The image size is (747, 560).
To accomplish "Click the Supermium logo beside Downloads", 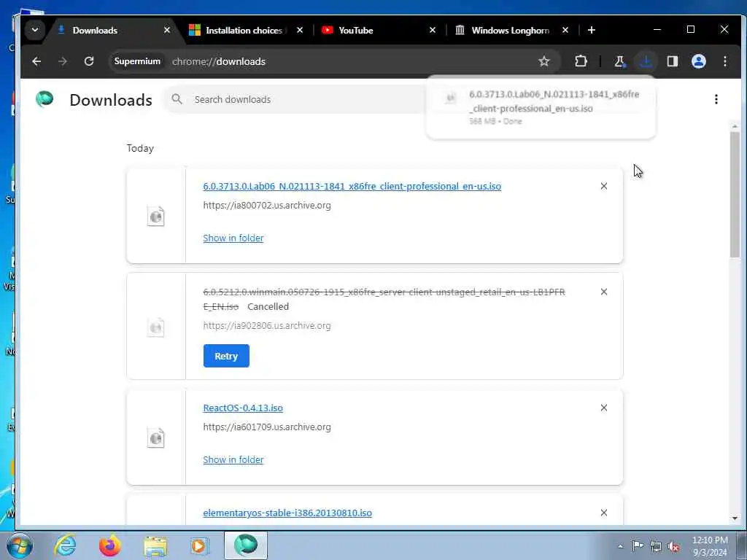I will pos(44,99).
